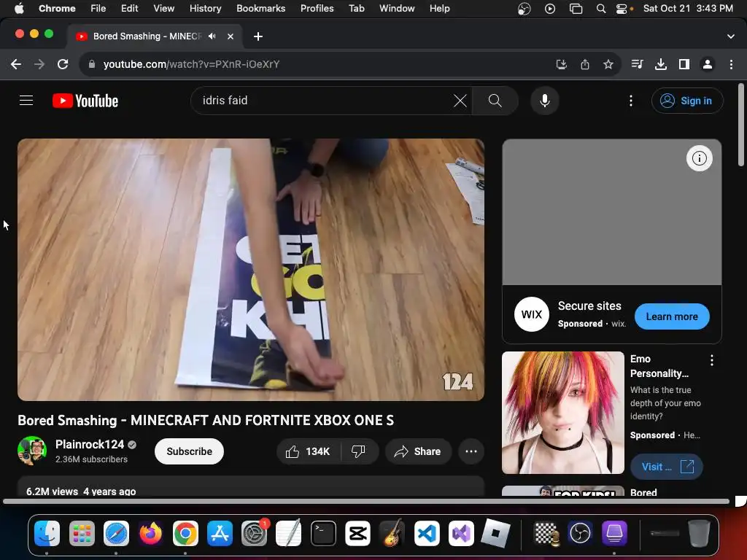747x560 pixels.
Task: Mute tab via speaker icon
Action: 212,36
